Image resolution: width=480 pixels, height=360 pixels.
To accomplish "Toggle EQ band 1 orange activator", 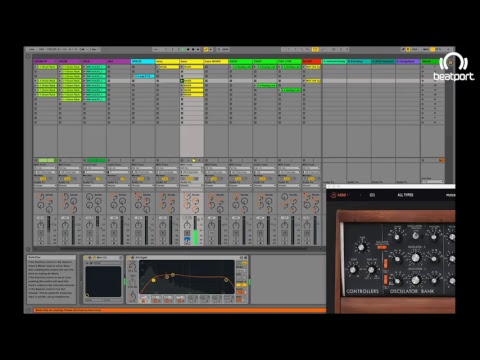I will click(144, 301).
